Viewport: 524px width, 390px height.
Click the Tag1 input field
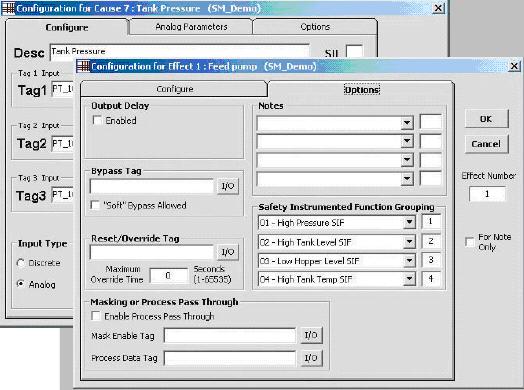click(x=63, y=90)
